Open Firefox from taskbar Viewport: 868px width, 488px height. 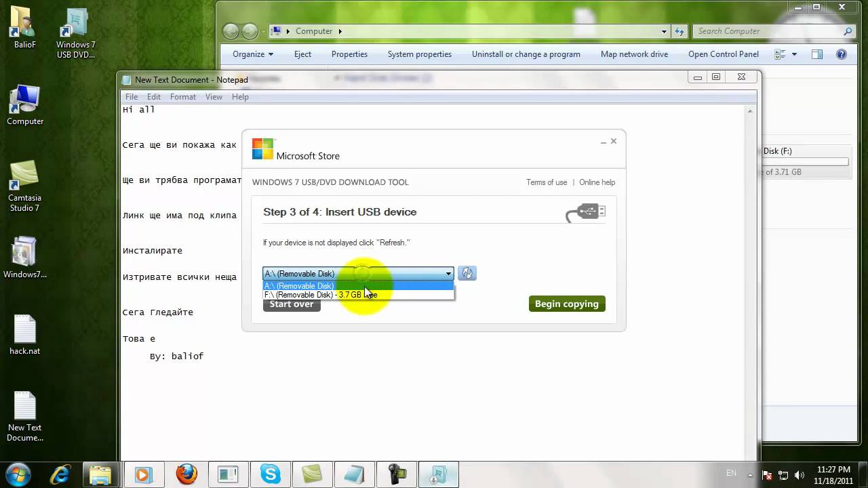click(x=186, y=474)
